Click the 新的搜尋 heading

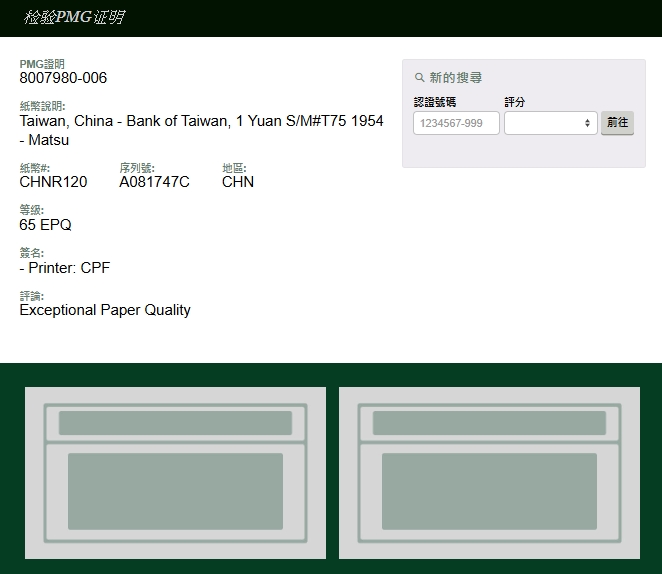(x=456, y=78)
